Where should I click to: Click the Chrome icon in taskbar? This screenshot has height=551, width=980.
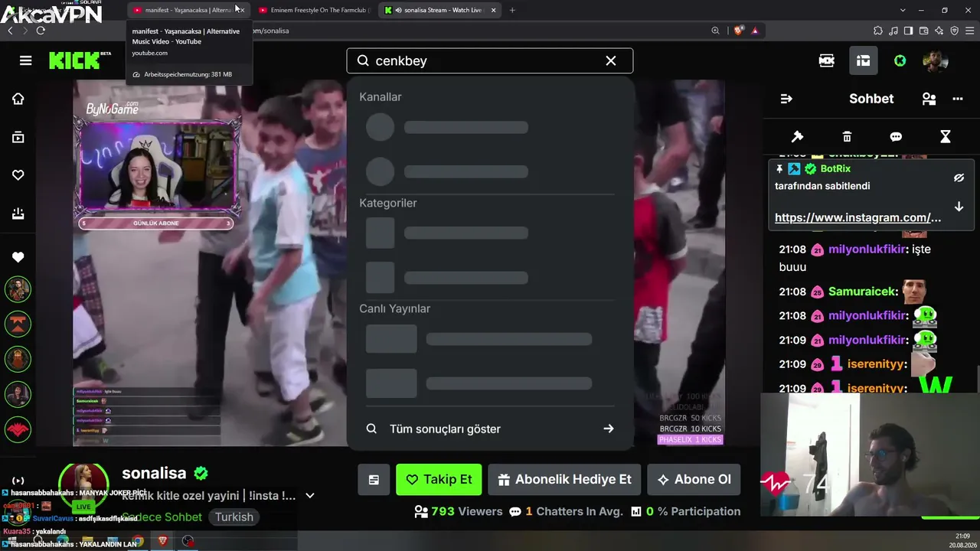[137, 541]
